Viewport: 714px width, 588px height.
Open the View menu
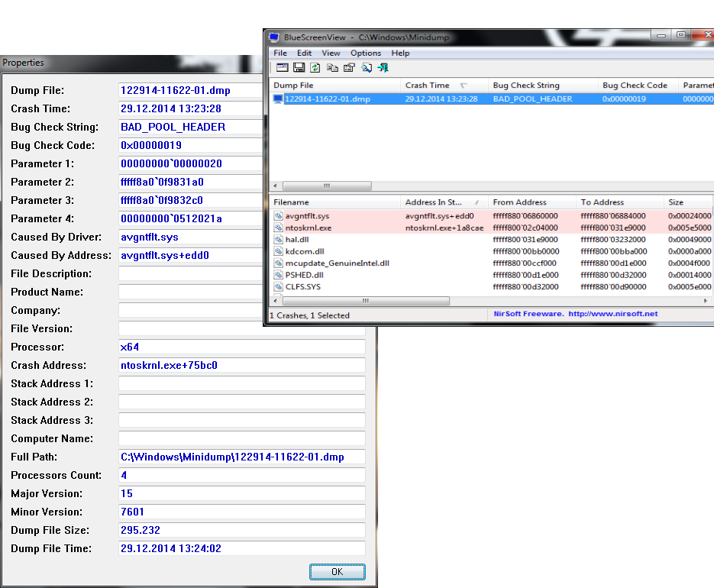331,53
